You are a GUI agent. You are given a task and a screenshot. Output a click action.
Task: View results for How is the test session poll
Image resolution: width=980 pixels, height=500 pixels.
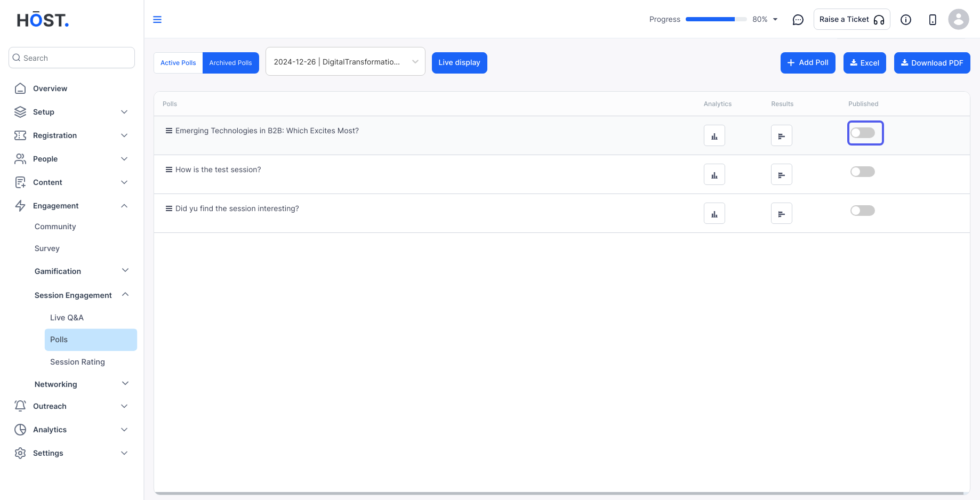coord(781,174)
